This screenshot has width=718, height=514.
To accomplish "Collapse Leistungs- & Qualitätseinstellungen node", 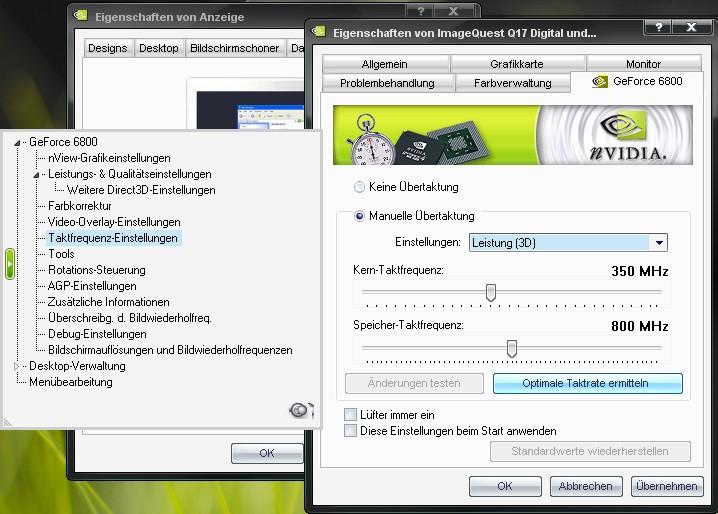I will click(36, 175).
